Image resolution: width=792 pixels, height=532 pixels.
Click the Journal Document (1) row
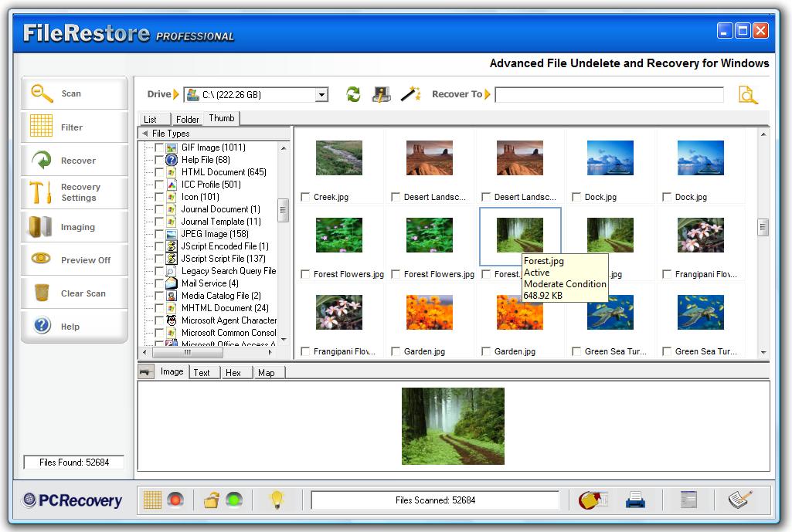coord(221,209)
